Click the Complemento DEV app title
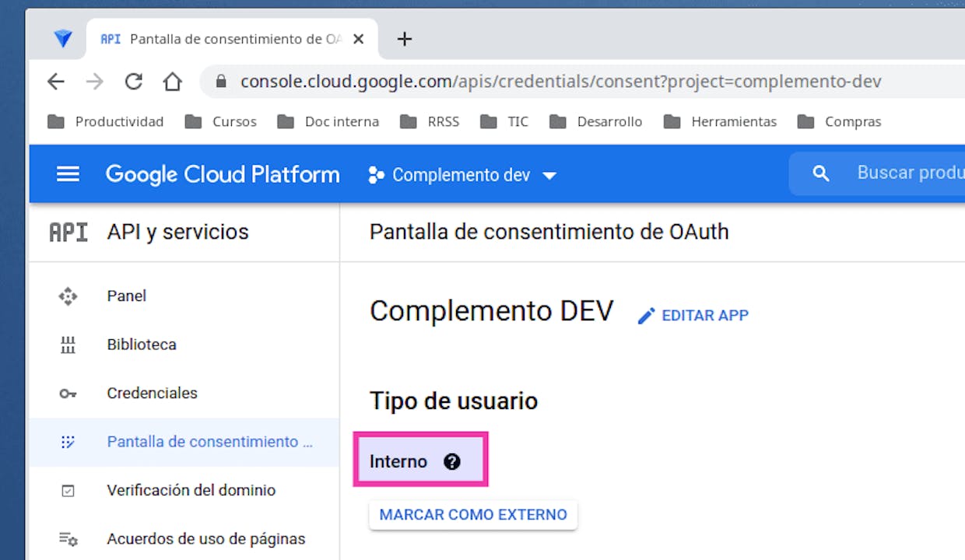 [x=492, y=311]
